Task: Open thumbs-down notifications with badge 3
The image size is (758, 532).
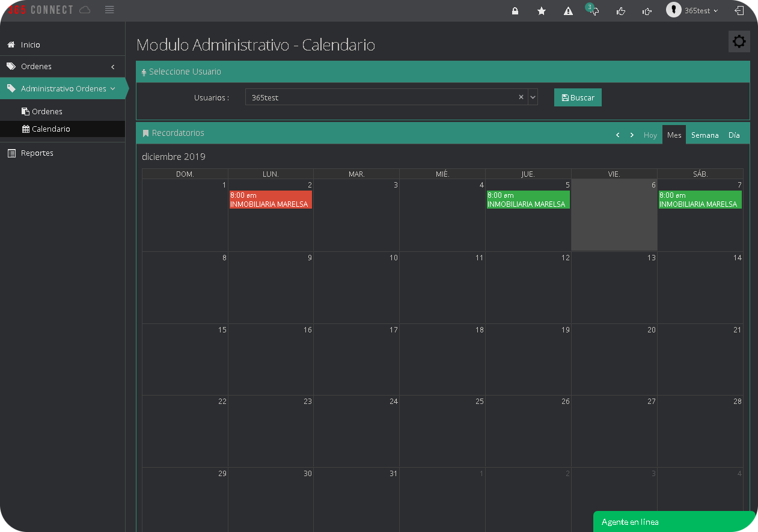Action: coord(594,11)
